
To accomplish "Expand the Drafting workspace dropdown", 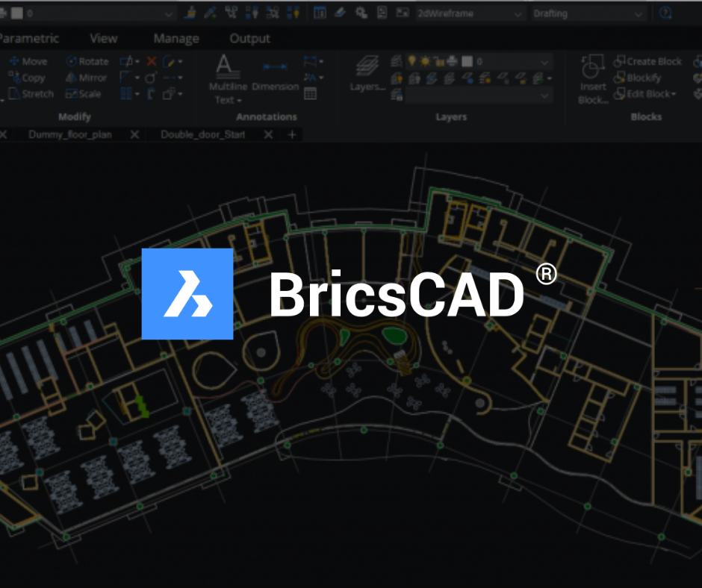I will point(588,13).
